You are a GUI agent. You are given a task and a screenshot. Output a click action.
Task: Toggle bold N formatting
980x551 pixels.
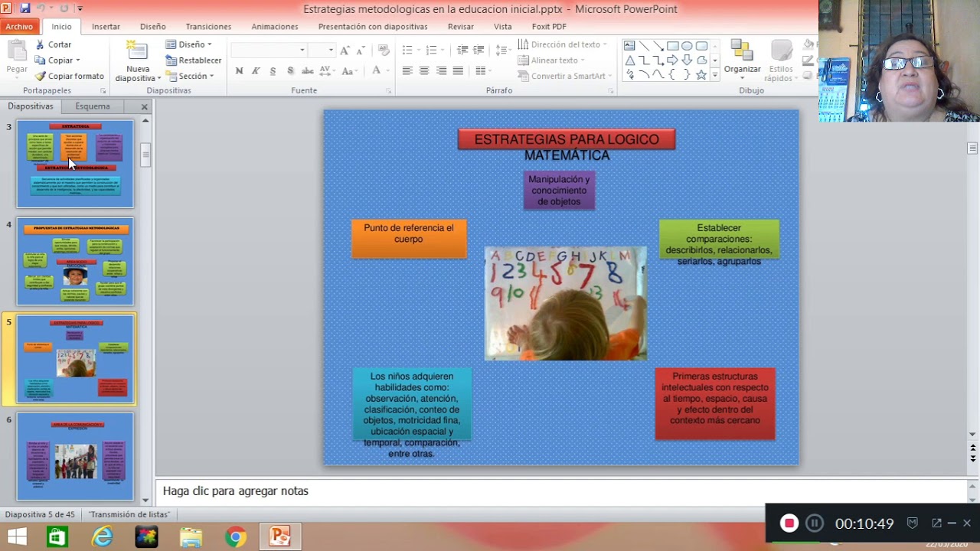[239, 70]
